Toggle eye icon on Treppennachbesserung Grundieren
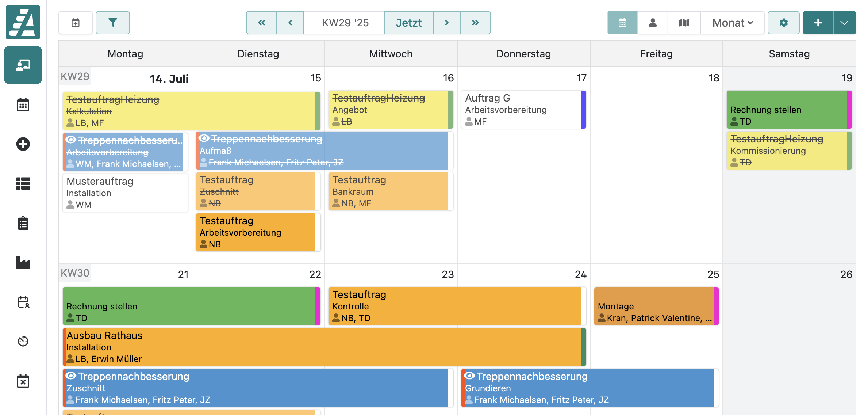 [x=470, y=376]
